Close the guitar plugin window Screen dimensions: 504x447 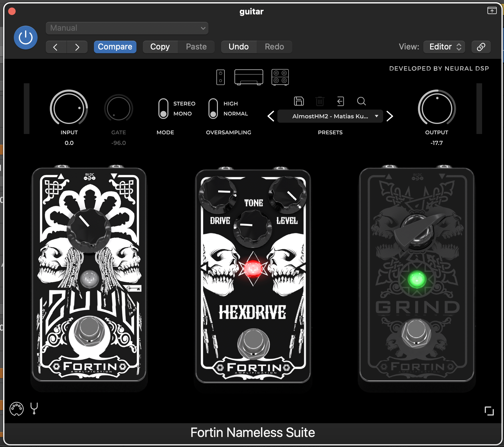[x=12, y=12]
